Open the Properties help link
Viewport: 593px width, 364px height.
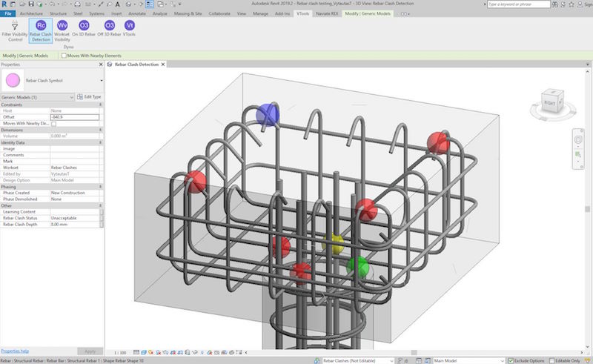pos(16,351)
